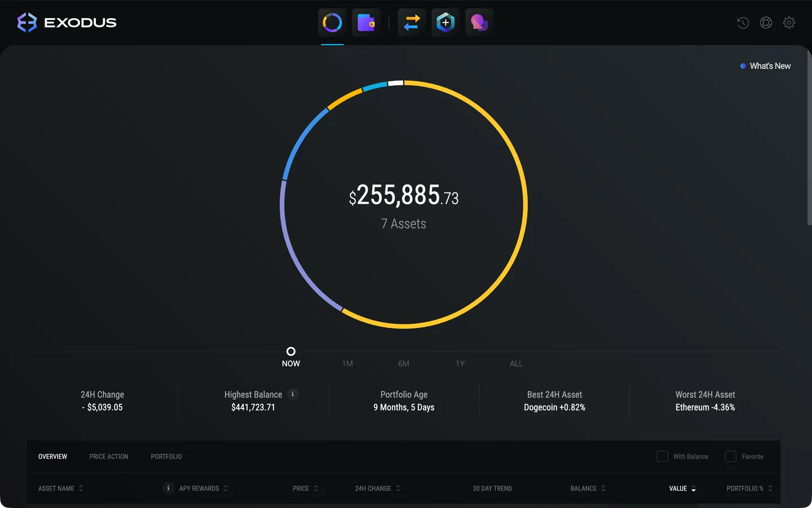Switch to the Overview tab
This screenshot has width=812, height=508.
[52, 457]
